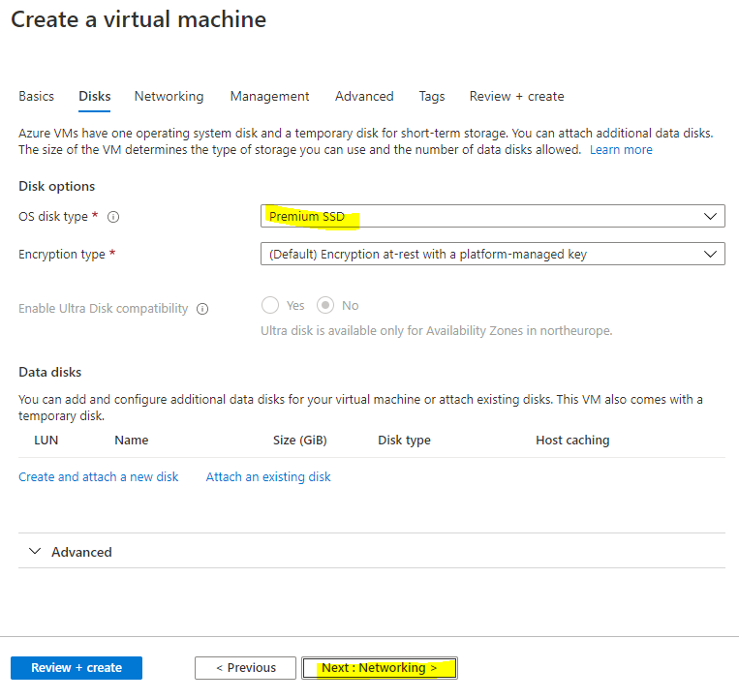The image size is (739, 700).
Task: Click the Previous button
Action: click(x=245, y=668)
